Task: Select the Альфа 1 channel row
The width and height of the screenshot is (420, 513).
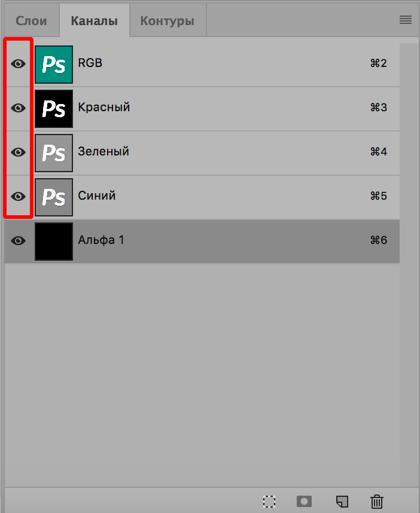Action: (x=179, y=240)
